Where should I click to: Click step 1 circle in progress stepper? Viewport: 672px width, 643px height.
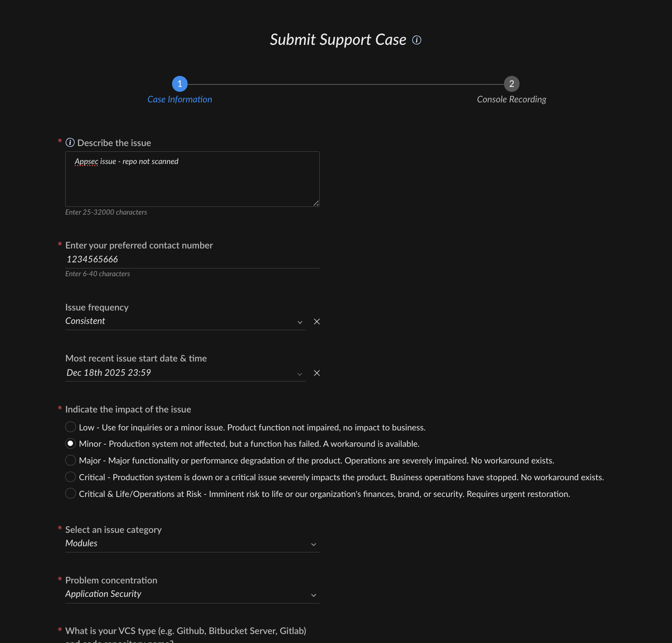pos(179,84)
